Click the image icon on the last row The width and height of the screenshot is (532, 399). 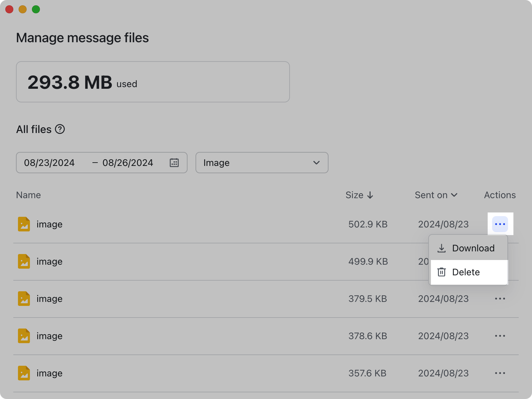[x=24, y=373]
